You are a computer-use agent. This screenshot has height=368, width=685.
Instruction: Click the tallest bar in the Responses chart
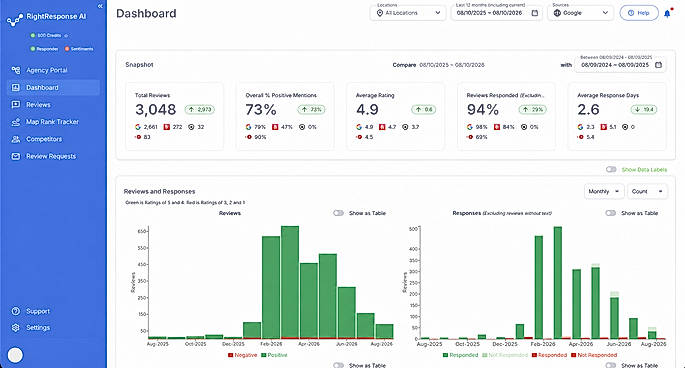558,283
